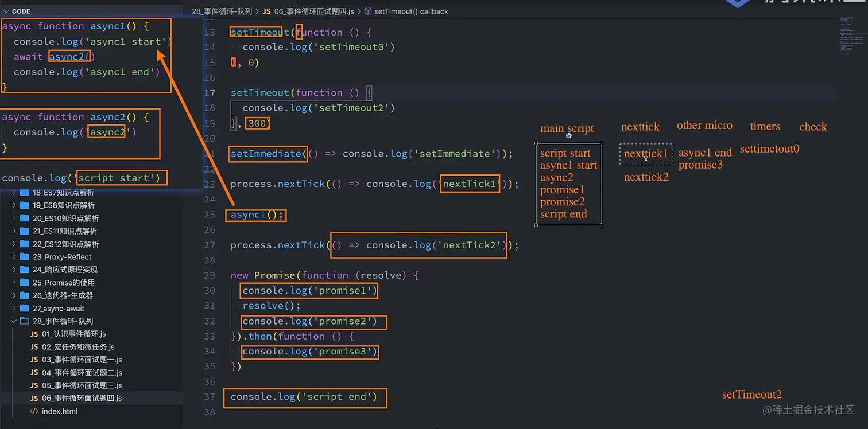Click the folder icon of 25_Promise的使用
Image resolution: width=868 pixels, height=429 pixels.
24,282
